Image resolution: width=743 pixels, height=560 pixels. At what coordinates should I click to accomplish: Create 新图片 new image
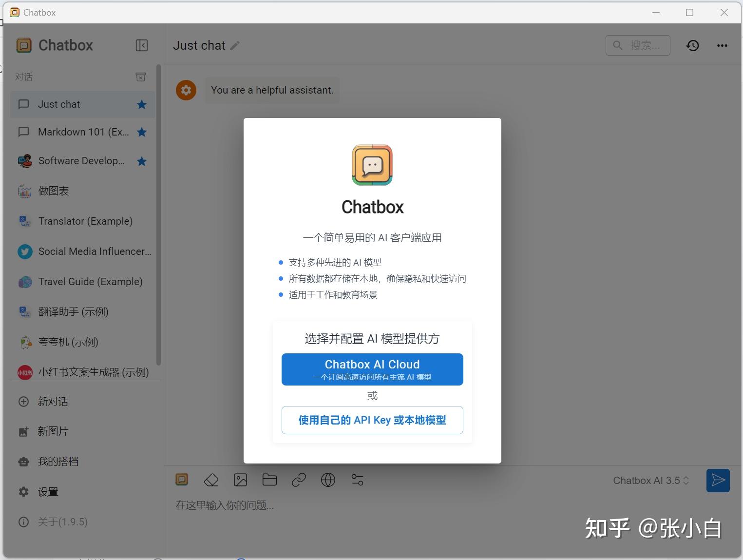83,431
